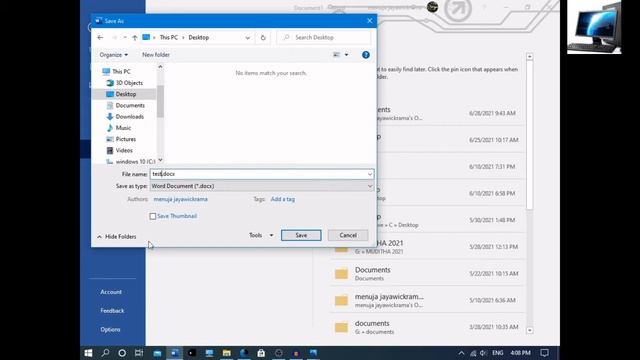The image size is (640, 360).
Task: Open recent locations dropdown arrow
Action: click(x=125, y=38)
